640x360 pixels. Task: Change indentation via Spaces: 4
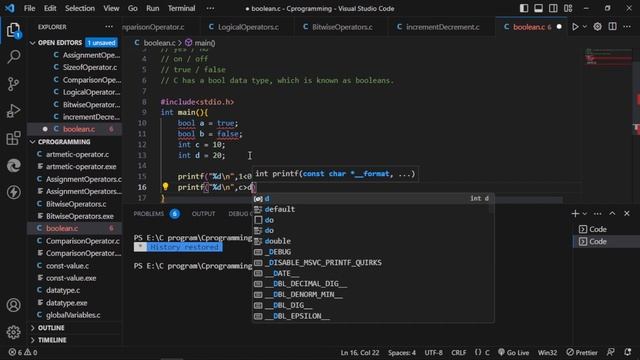402,352
